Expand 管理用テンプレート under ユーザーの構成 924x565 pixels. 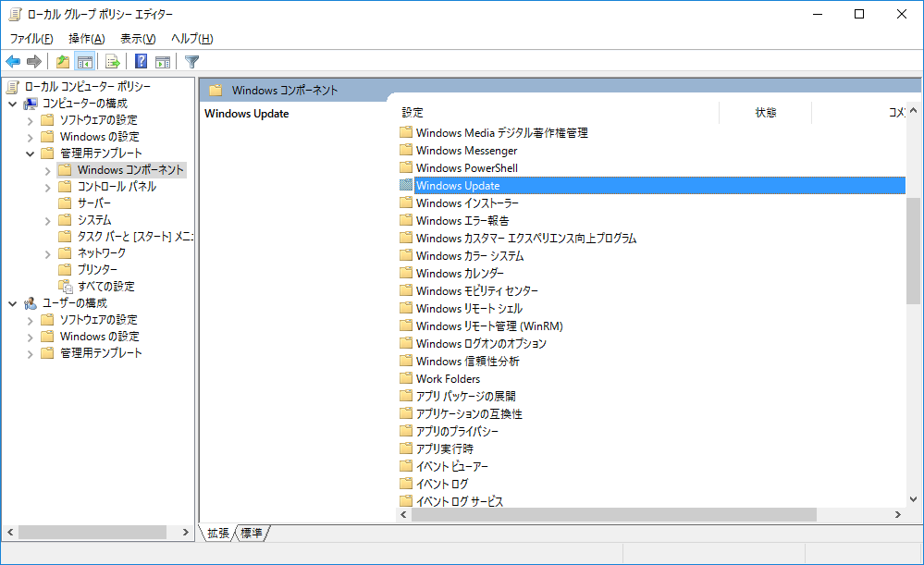coord(30,354)
